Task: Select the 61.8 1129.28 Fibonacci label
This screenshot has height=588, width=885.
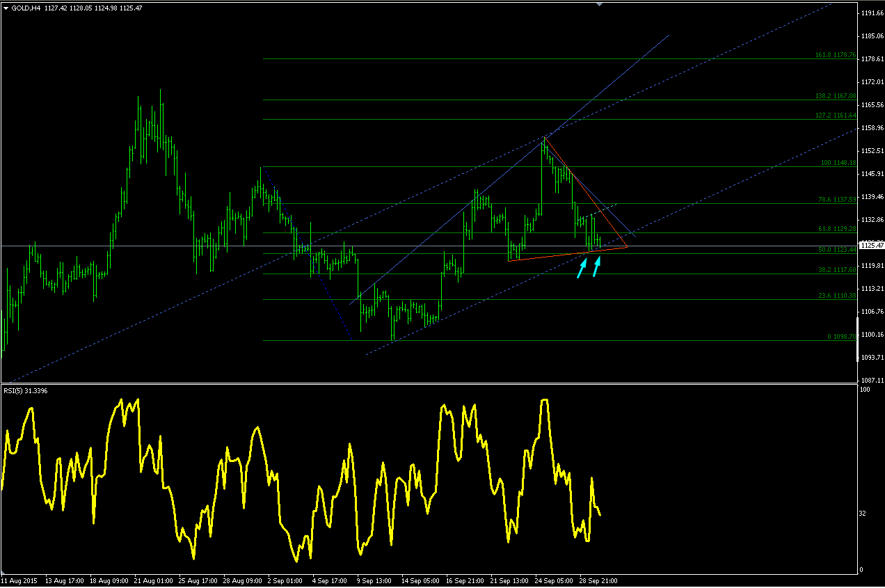Action: coord(837,229)
